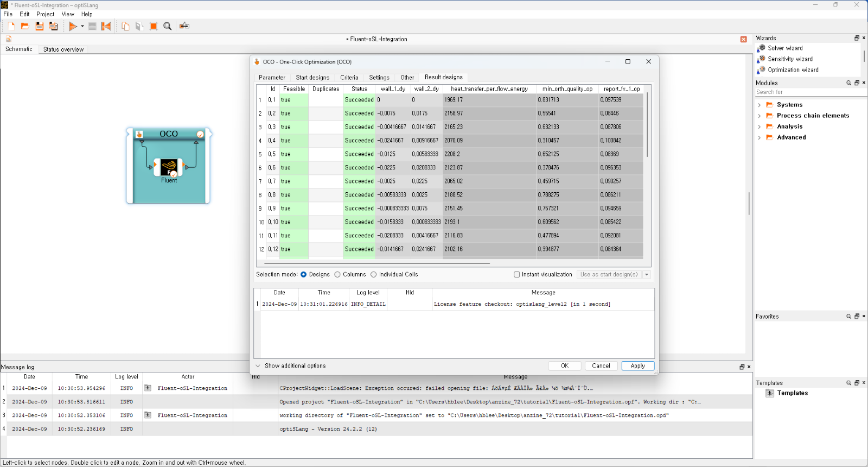868x467 pixels.
Task: Click the search icon in the Templates panel header
Action: tap(849, 383)
